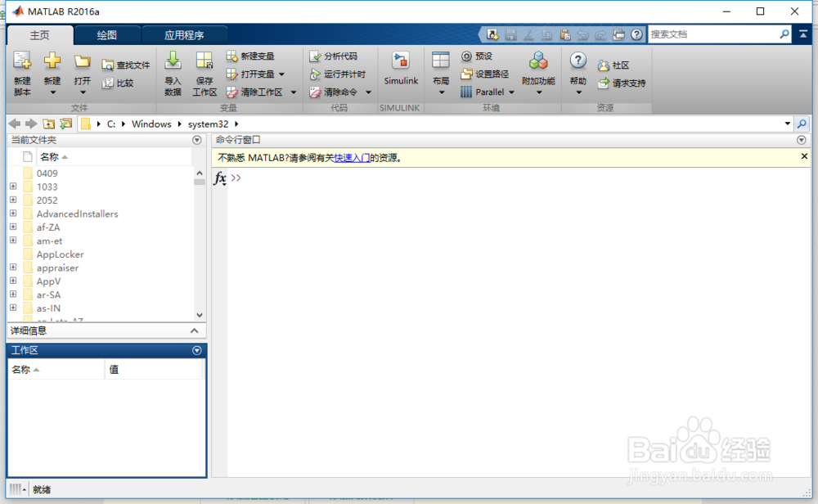
Task: Click Clear Workspace (清除工作区)
Action: point(254,92)
